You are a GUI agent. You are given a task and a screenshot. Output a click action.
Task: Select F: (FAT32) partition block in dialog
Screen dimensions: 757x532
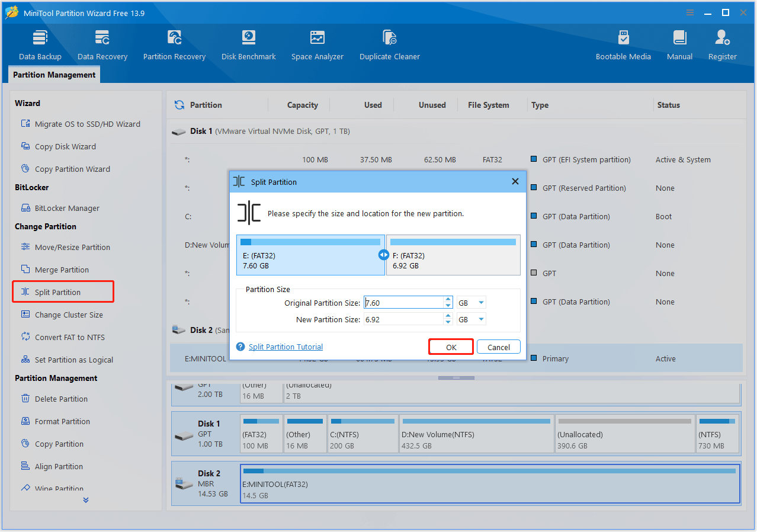tap(453, 255)
